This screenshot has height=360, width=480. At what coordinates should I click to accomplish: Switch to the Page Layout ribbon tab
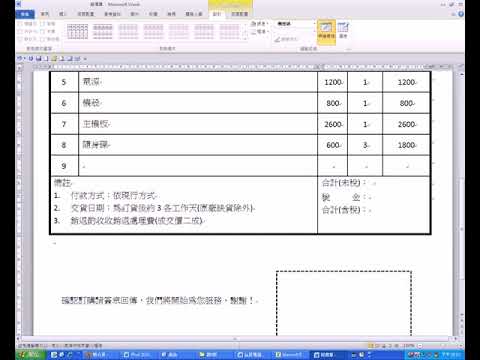pyautogui.click(x=86, y=14)
